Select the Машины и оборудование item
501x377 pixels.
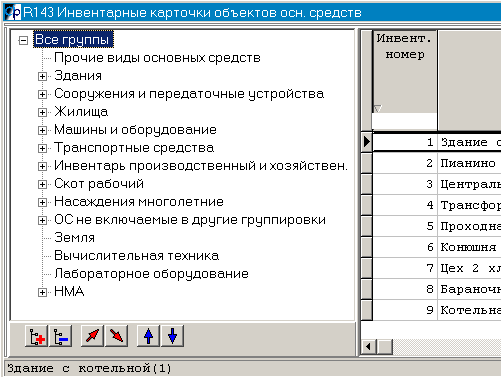point(135,130)
